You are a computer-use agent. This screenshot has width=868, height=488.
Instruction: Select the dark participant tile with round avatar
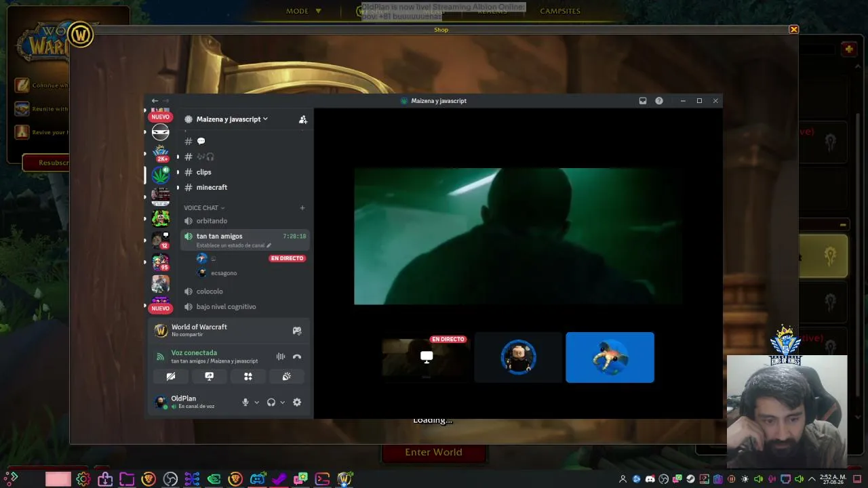(518, 357)
